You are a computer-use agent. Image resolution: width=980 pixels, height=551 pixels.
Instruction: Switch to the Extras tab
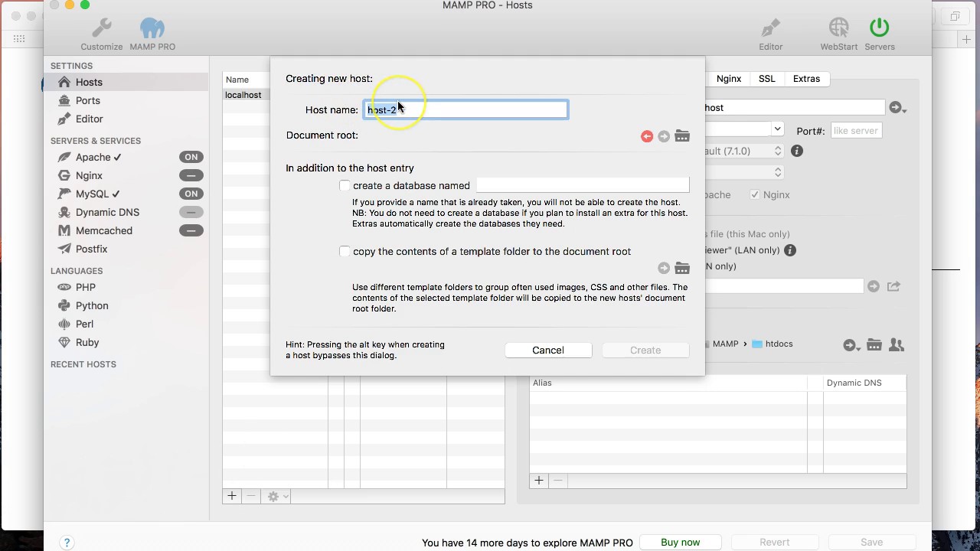(x=806, y=79)
